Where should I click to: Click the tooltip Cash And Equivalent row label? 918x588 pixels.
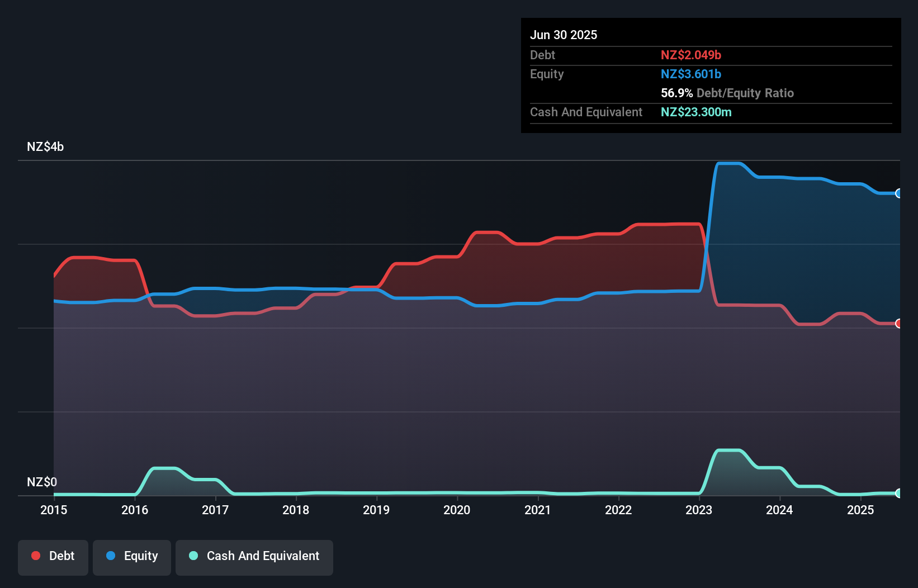586,112
